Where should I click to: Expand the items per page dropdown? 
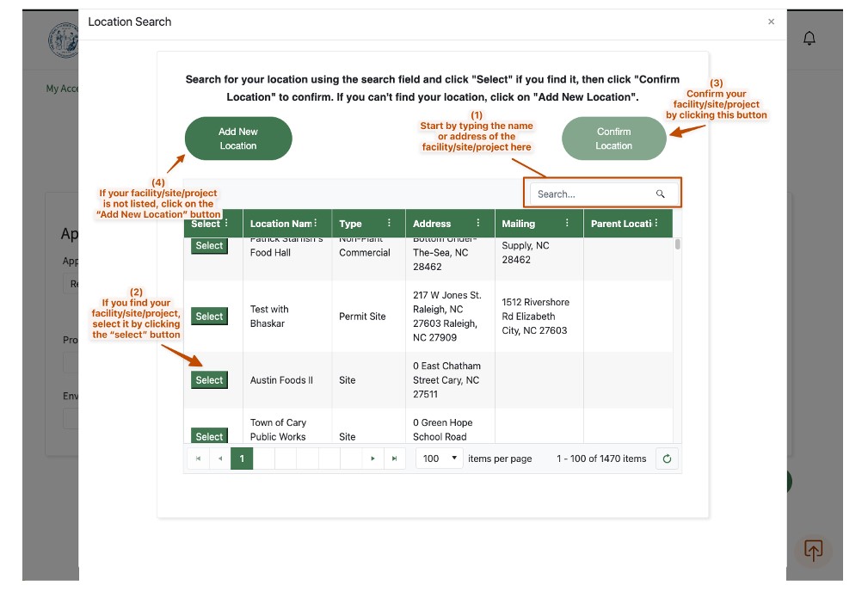click(440, 459)
